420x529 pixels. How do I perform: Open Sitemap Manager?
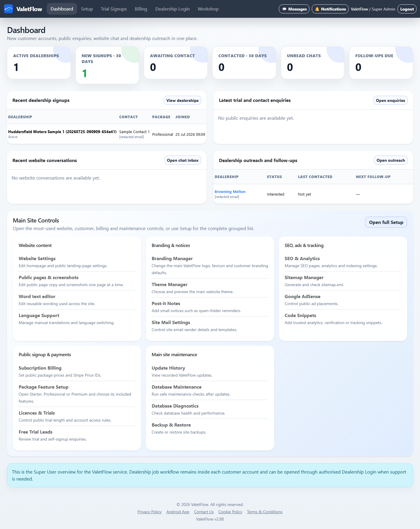304,278
